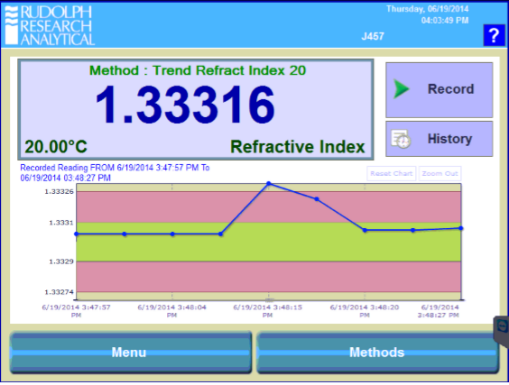Click the lower pink out-of-range band
The image size is (509, 385).
269,277
